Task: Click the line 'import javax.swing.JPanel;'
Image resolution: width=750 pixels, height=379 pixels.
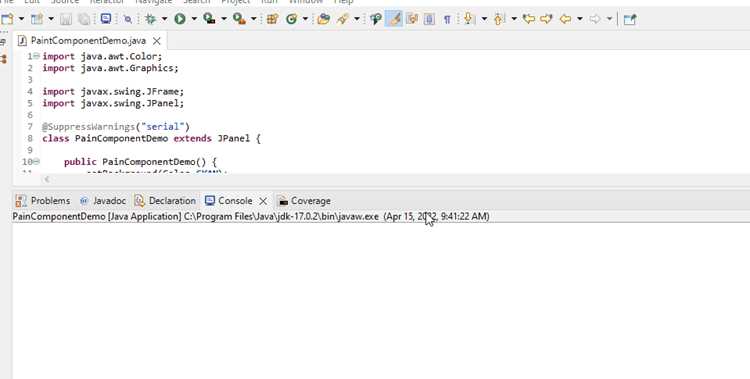Action: coord(113,103)
